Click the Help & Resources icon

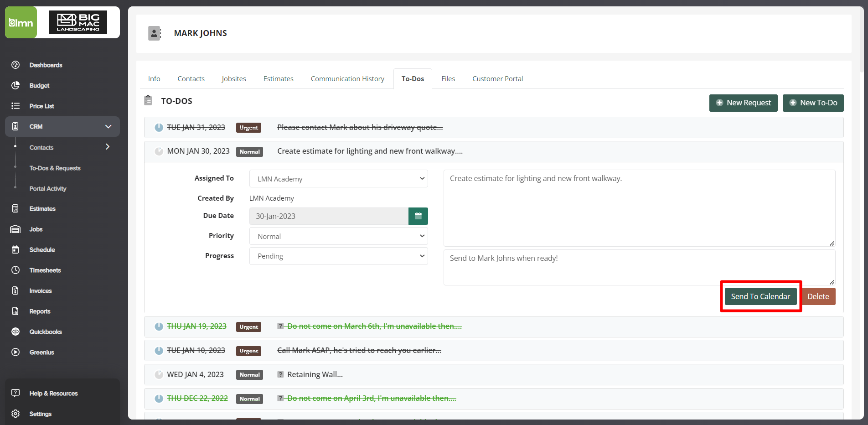click(x=15, y=393)
